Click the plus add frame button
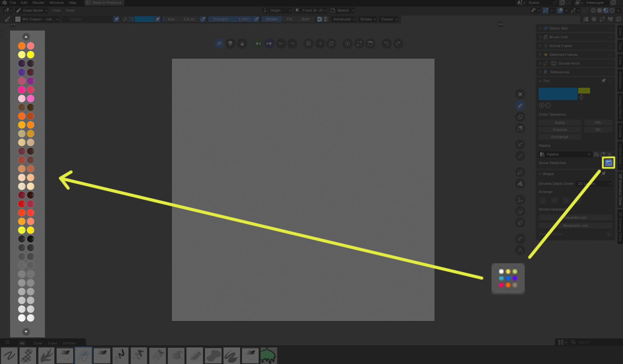This screenshot has width=623, height=364. 320,44
